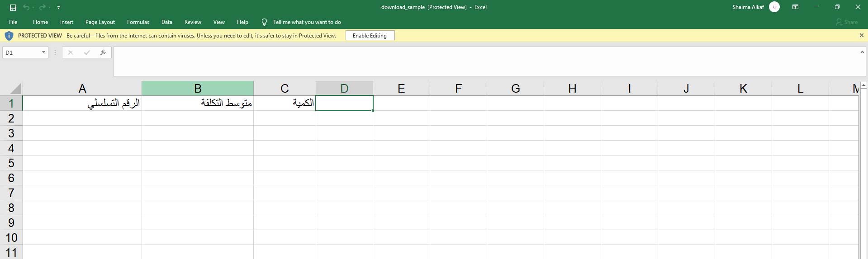This screenshot has height=259, width=868.
Task: Expand the formula bar with the chevron
Action: tap(862, 52)
